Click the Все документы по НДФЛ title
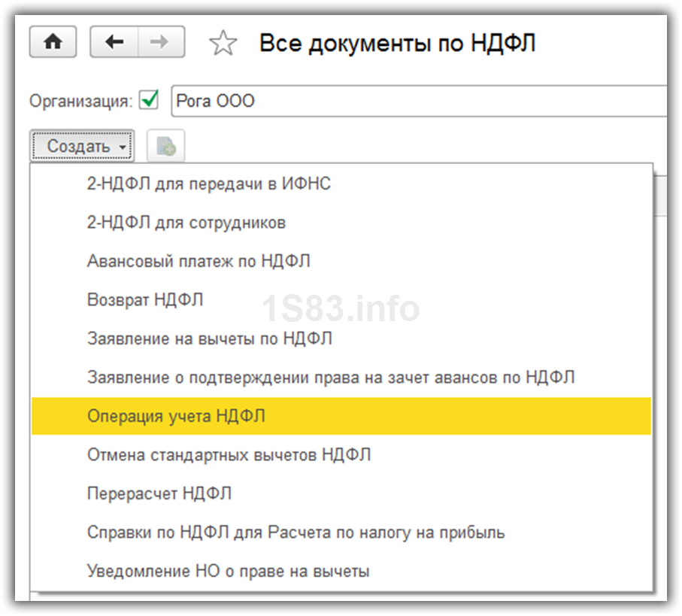682x616 pixels. (397, 44)
